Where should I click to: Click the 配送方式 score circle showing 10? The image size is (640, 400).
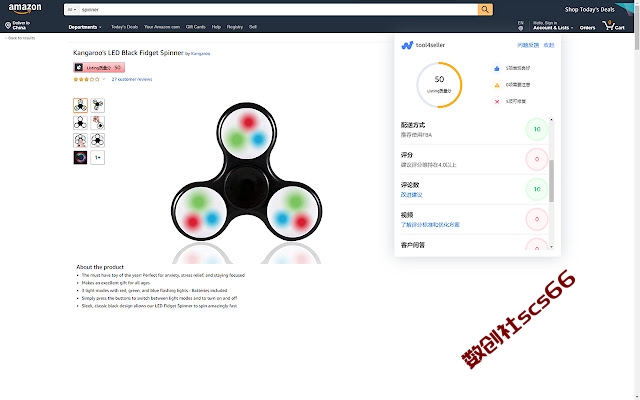pos(537,129)
